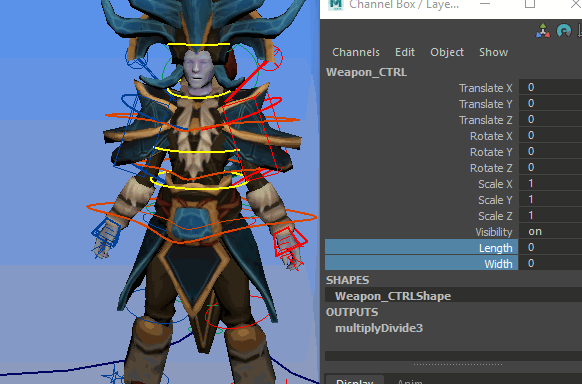This screenshot has height=384, width=582.
Task: Select the Scale X channel label
Action: point(495,184)
